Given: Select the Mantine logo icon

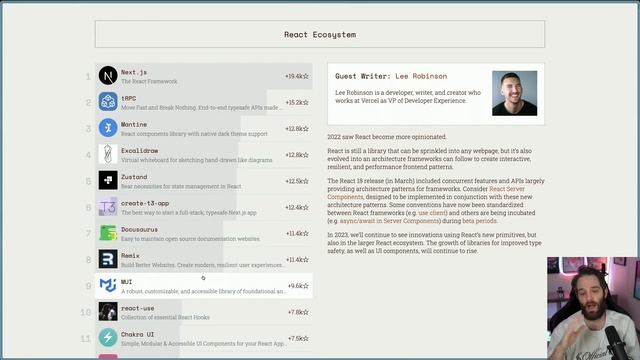Looking at the screenshot, I should click(108, 128).
